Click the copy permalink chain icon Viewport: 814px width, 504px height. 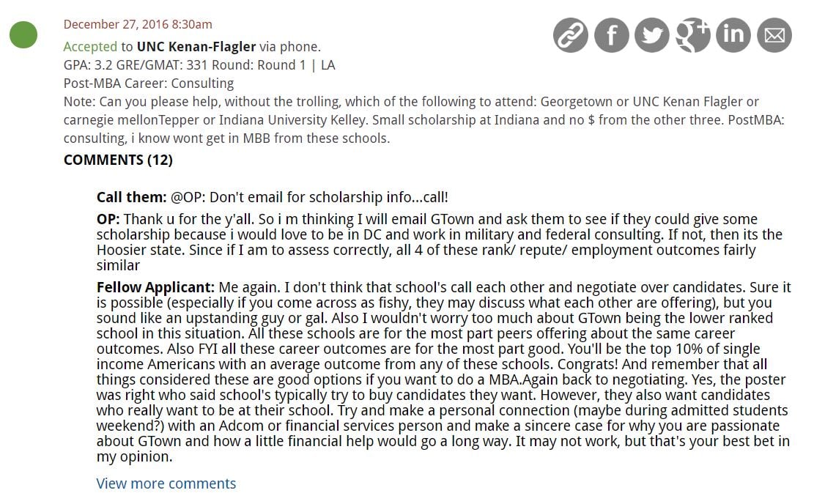click(571, 35)
